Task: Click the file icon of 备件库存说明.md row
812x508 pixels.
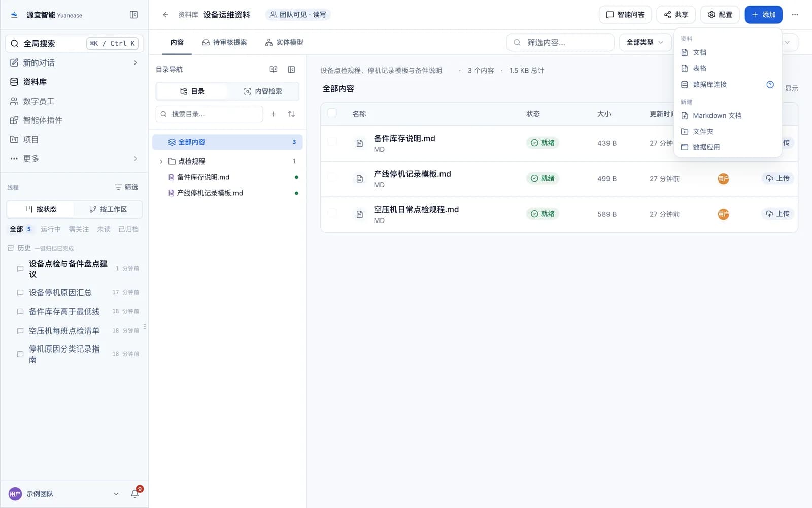Action: [359, 143]
